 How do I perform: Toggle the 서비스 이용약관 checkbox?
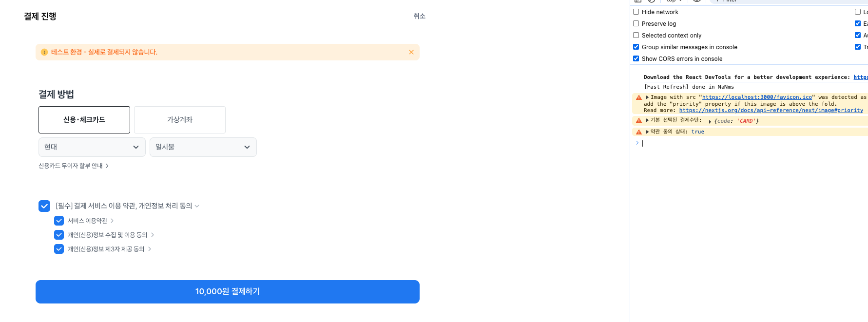point(59,221)
